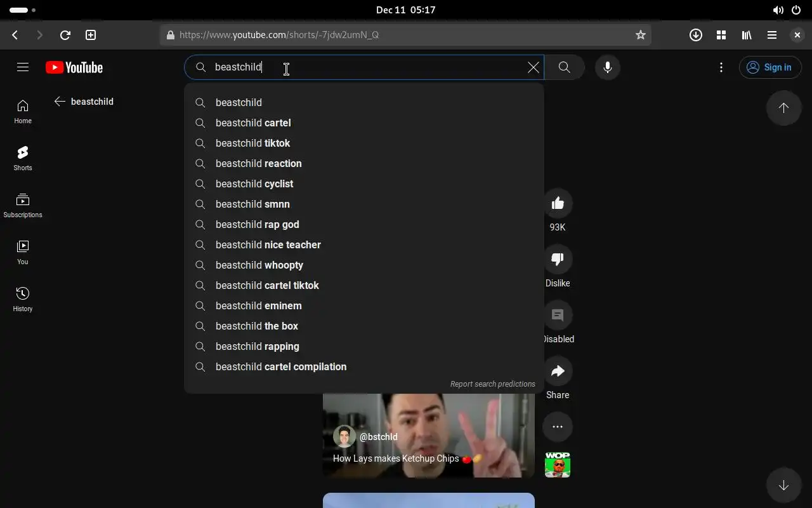Open Home in the sidebar
The image size is (812, 508).
coord(23,112)
